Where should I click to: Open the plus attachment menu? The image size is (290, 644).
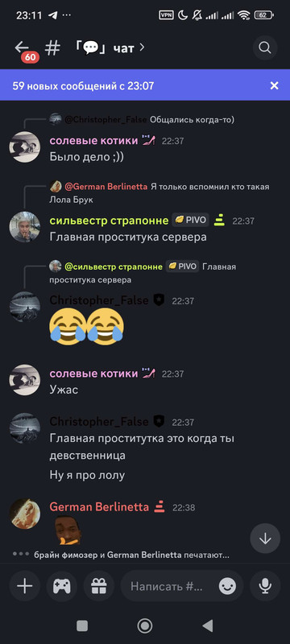tap(25, 586)
